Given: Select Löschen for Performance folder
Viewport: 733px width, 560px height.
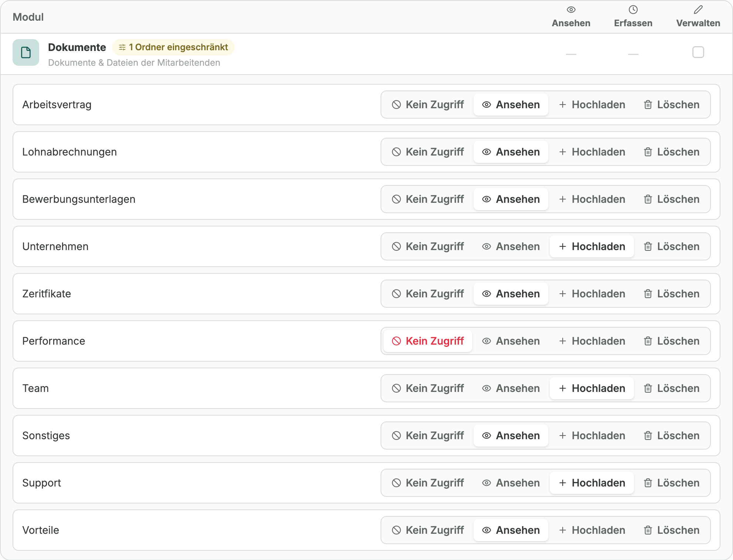Looking at the screenshot, I should click(x=671, y=341).
